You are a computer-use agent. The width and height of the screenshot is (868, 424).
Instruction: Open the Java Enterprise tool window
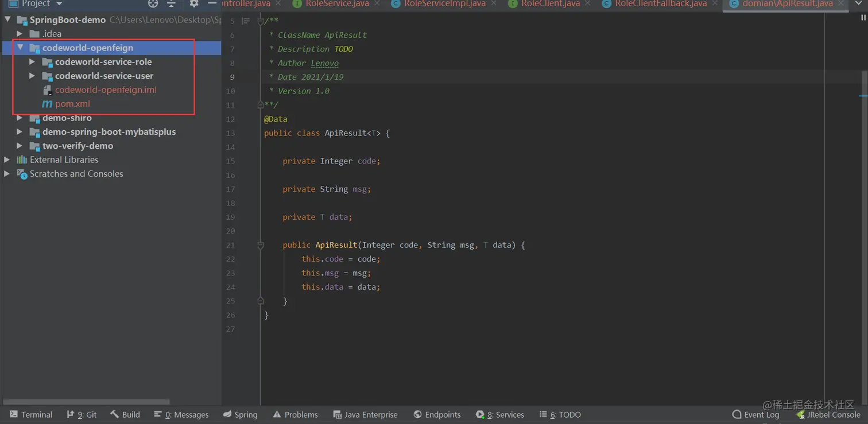tap(365, 414)
